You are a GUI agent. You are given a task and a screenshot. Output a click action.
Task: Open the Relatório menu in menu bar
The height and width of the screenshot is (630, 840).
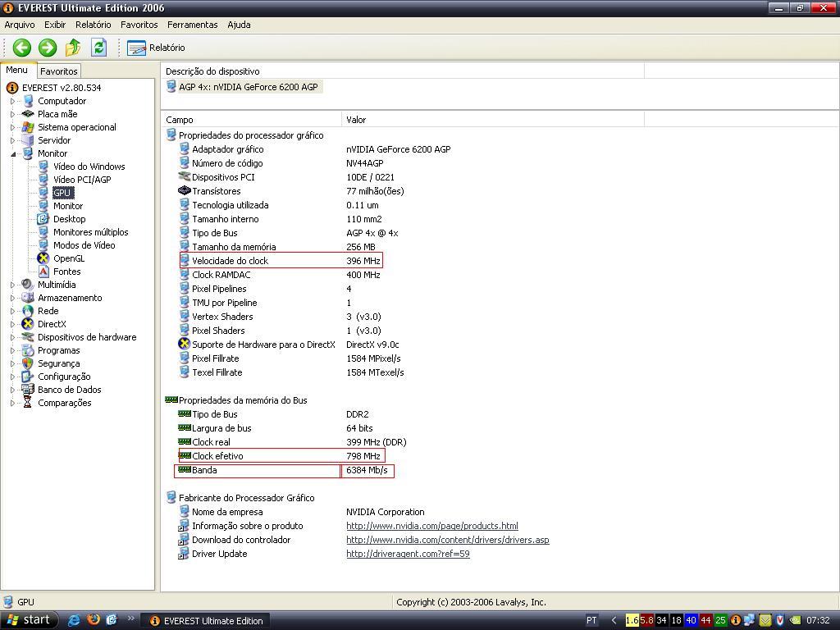click(x=94, y=25)
